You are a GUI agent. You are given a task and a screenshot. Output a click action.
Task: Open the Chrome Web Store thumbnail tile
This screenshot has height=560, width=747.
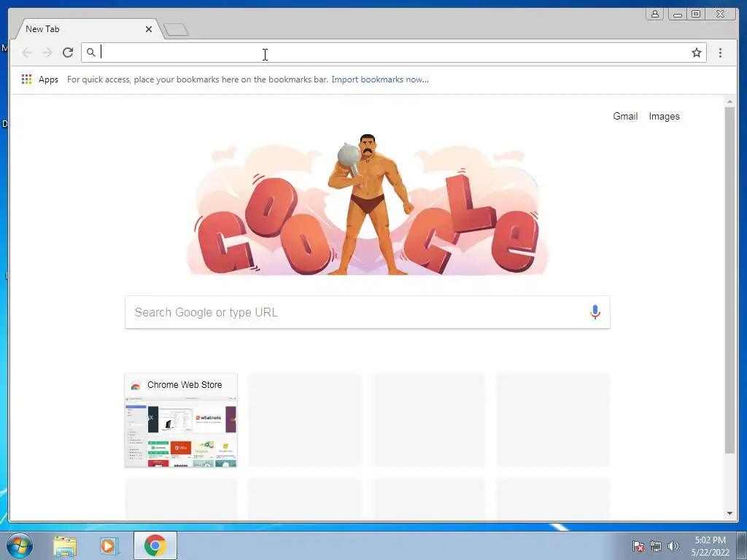(x=181, y=420)
